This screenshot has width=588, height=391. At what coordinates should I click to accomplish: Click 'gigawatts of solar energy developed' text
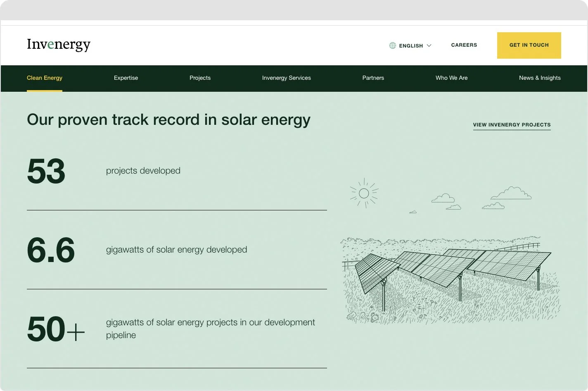pos(177,250)
